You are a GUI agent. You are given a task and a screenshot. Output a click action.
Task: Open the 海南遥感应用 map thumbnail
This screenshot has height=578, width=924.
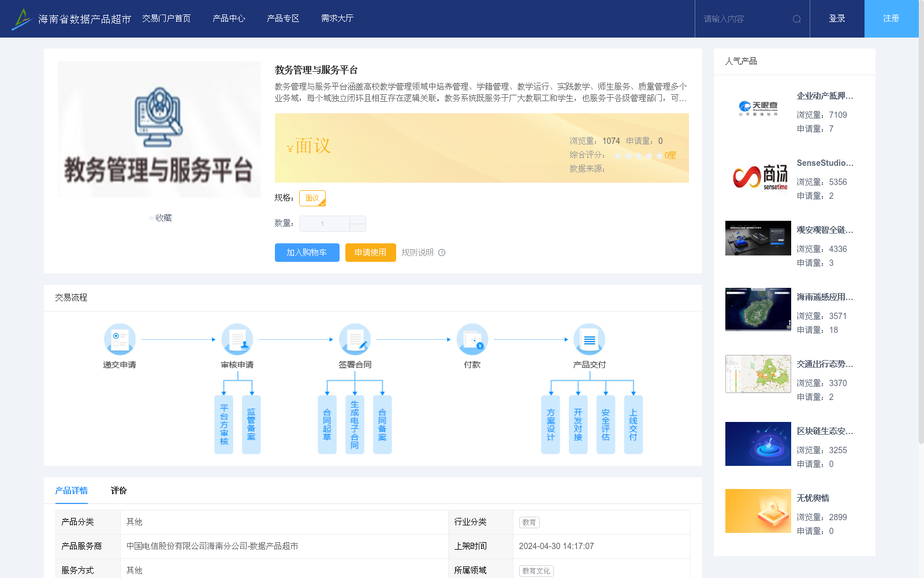coord(758,309)
